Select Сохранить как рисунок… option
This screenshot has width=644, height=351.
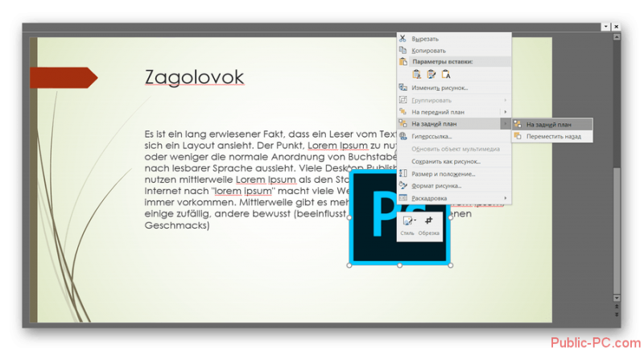[x=454, y=161]
